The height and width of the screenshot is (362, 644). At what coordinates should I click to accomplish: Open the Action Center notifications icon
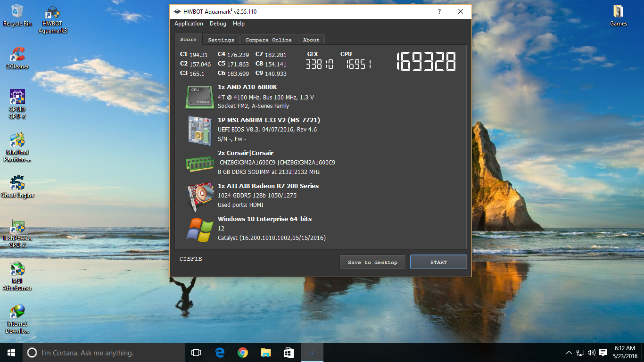(x=603, y=353)
